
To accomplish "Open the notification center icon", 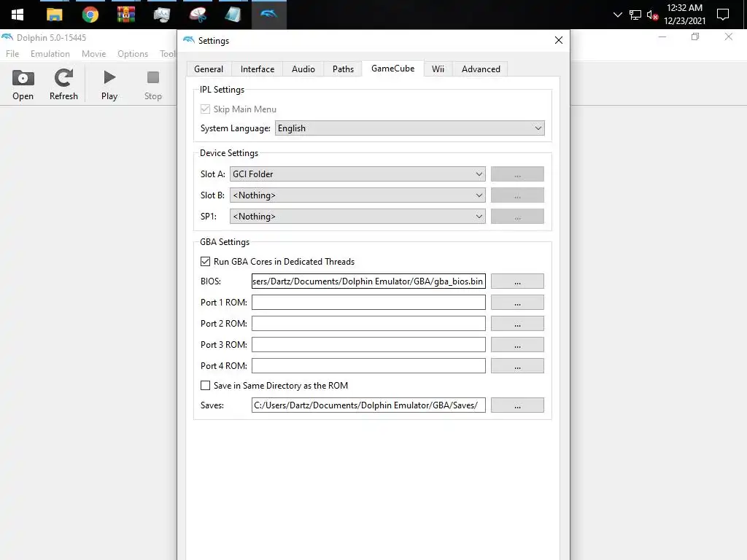I will click(723, 15).
